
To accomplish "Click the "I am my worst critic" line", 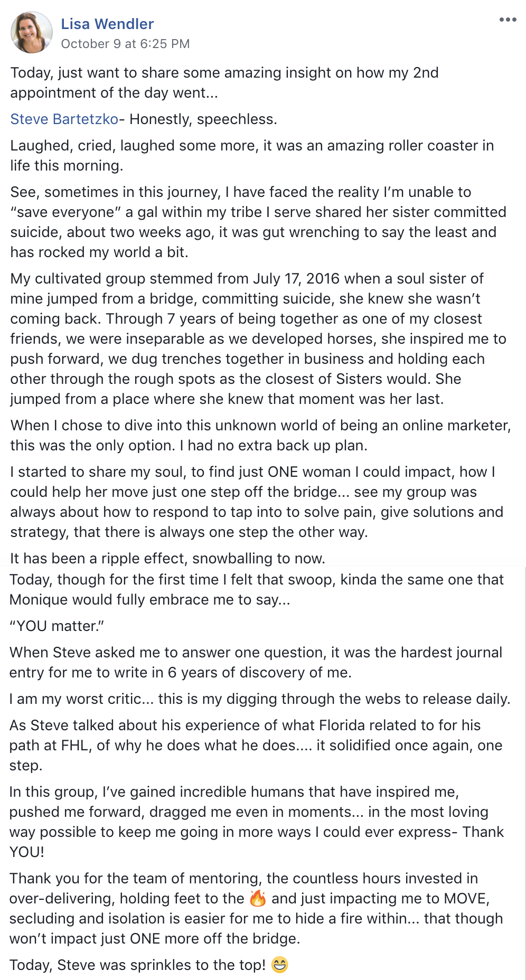I will point(259,699).
